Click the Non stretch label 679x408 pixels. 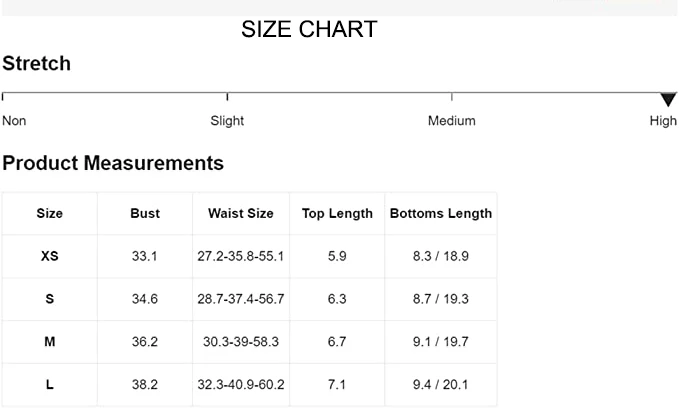point(14,121)
